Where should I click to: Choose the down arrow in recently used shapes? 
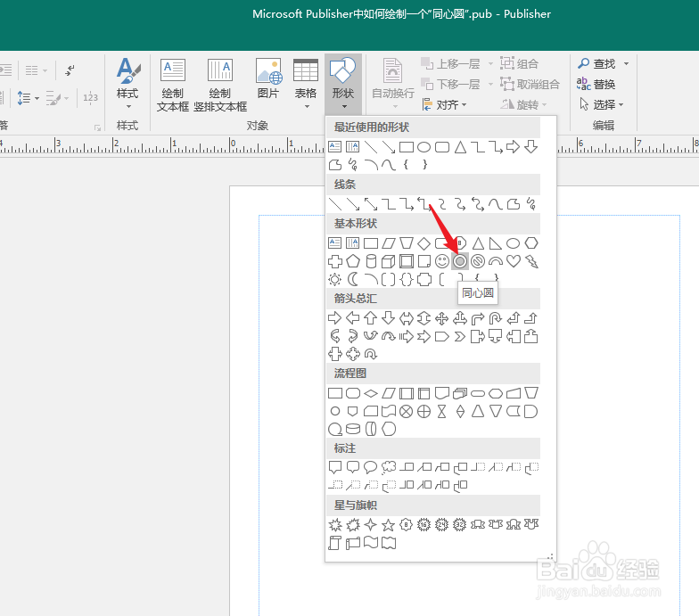coord(531,147)
